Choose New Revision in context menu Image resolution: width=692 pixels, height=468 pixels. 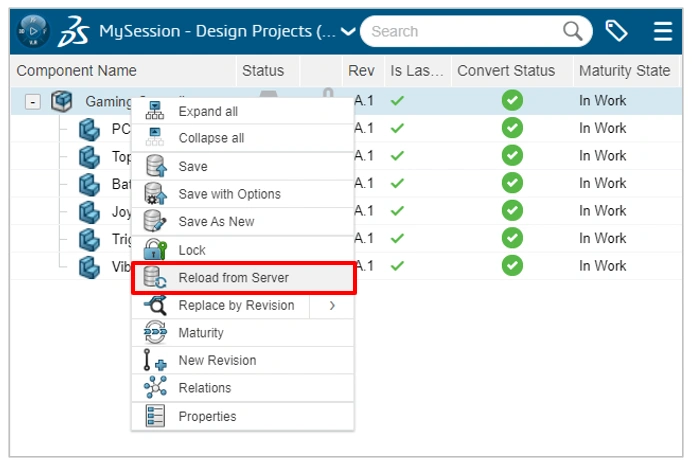click(217, 360)
